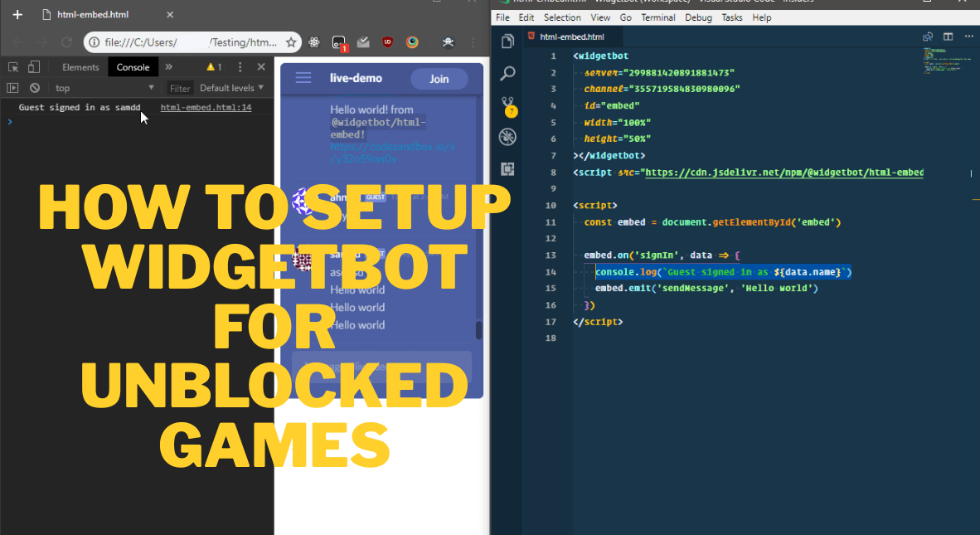The width and height of the screenshot is (980, 535).
Task: Click the console Filter input field
Action: pyautogui.click(x=180, y=88)
